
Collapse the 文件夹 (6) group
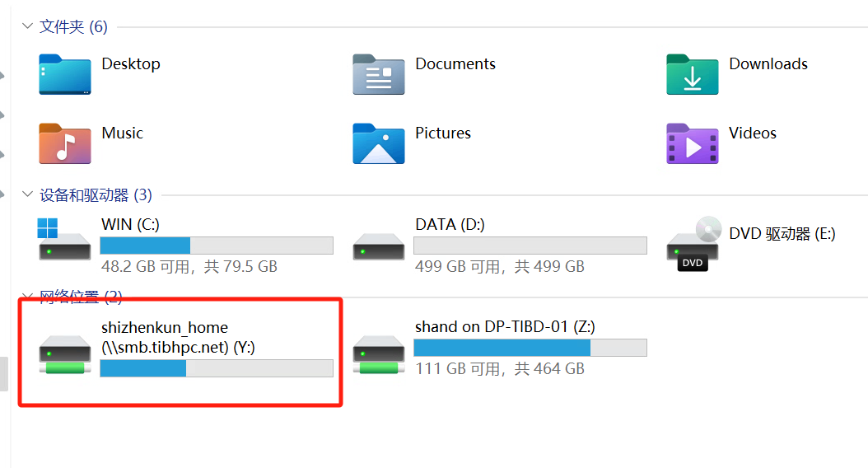tap(27, 26)
